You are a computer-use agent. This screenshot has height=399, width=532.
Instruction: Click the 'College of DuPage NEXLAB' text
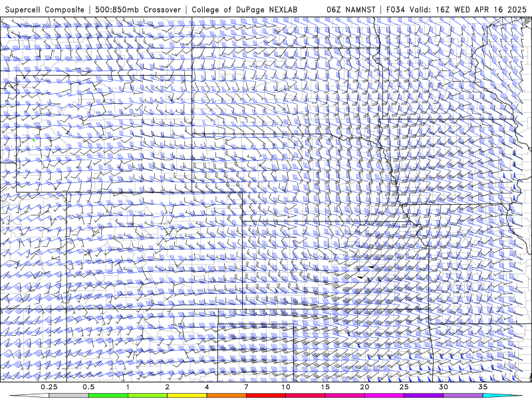tap(245, 9)
